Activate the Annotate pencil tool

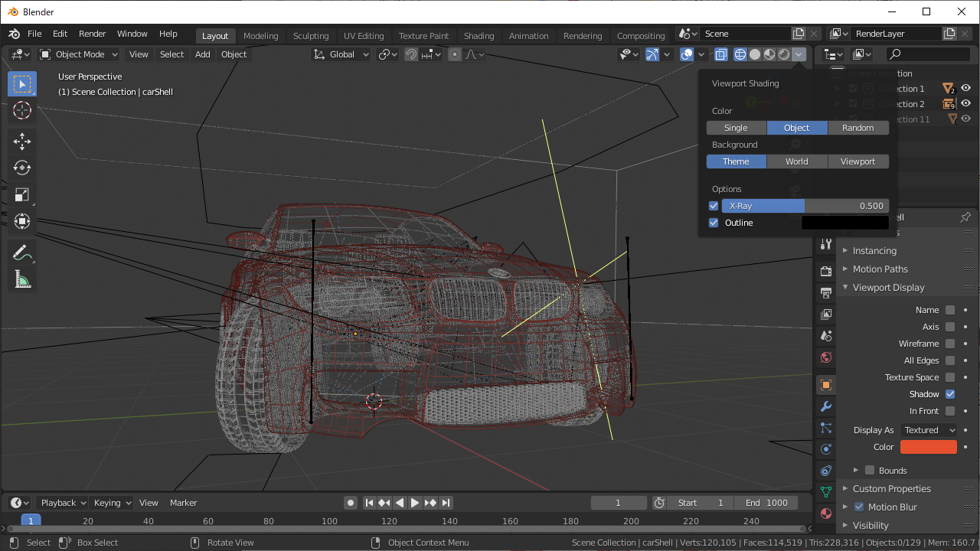22,253
